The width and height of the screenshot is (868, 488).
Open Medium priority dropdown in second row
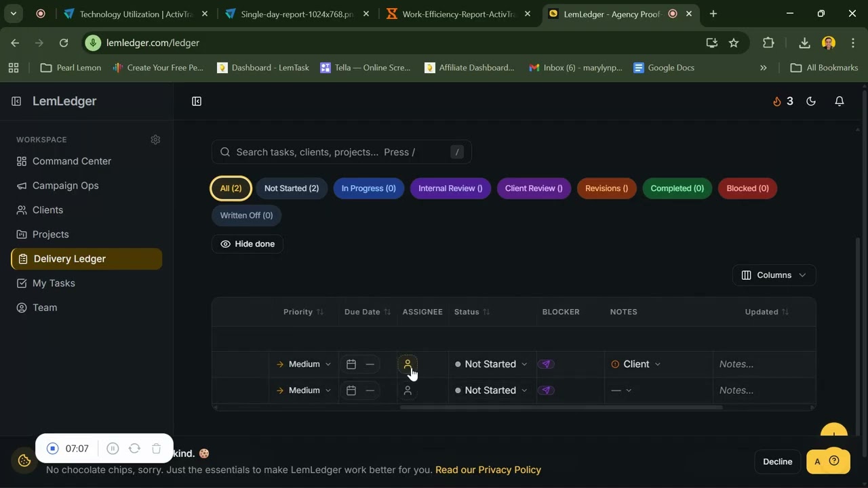coord(304,390)
